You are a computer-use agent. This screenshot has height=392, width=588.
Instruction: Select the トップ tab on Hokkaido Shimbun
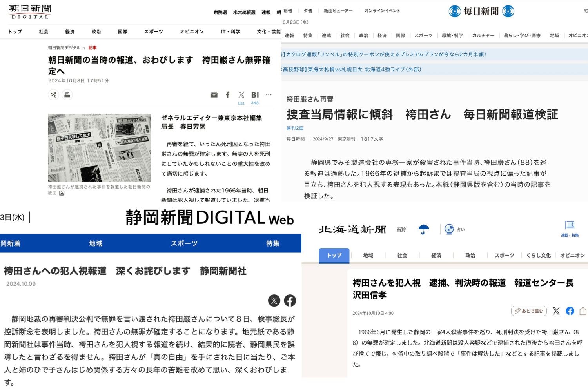334,256
